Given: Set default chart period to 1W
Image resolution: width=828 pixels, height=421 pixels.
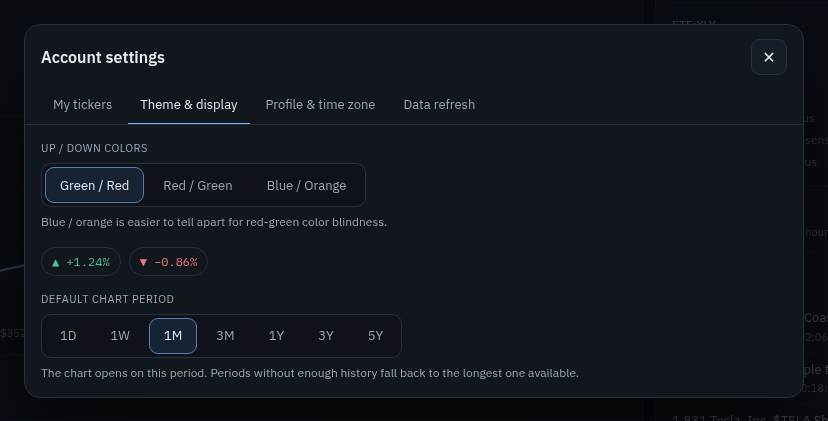Looking at the screenshot, I should tap(120, 336).
